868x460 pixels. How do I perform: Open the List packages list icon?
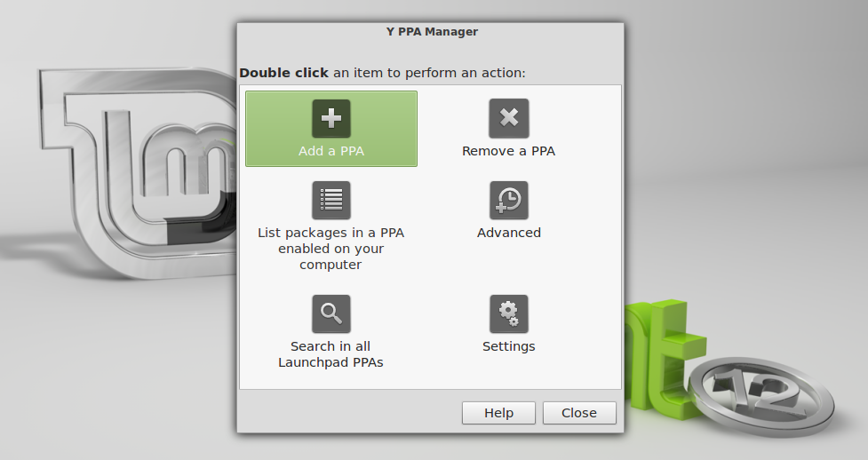point(331,201)
